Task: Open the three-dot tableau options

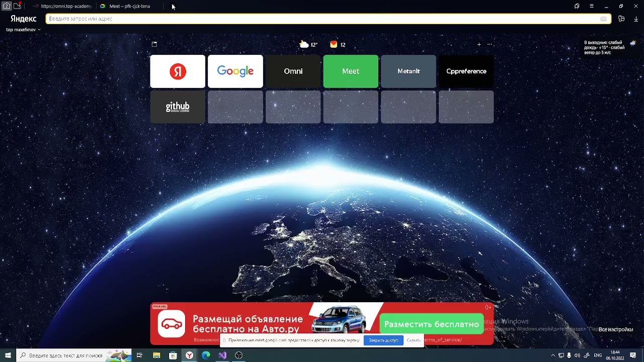Action: (x=490, y=44)
